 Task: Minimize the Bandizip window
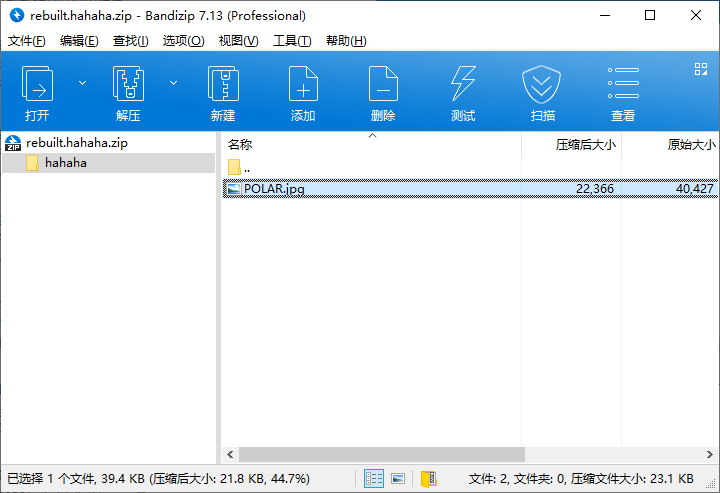pyautogui.click(x=605, y=15)
